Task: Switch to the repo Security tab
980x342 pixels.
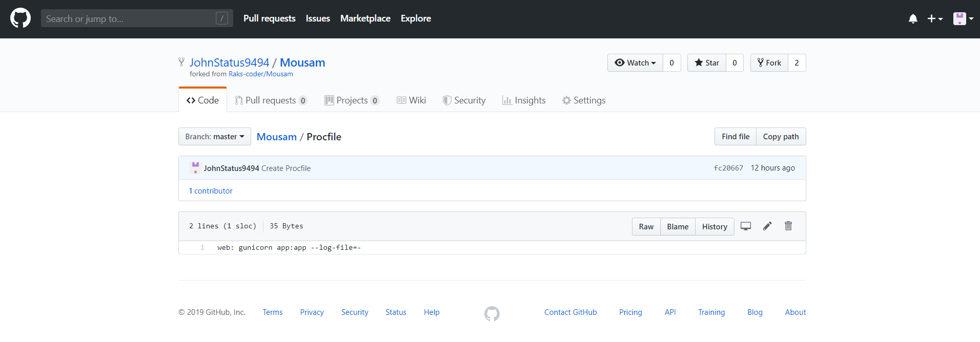Action: pyautogui.click(x=464, y=100)
